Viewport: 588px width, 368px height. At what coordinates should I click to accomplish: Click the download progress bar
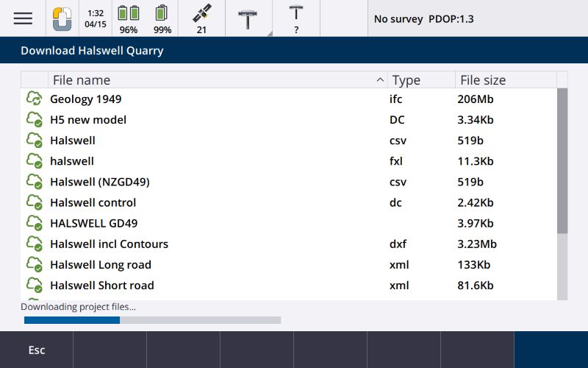coord(152,320)
